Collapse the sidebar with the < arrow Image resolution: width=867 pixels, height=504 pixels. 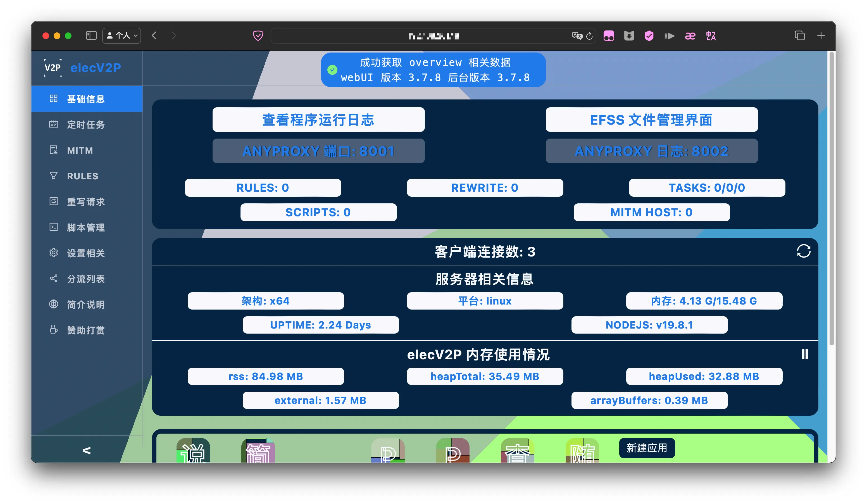click(87, 450)
